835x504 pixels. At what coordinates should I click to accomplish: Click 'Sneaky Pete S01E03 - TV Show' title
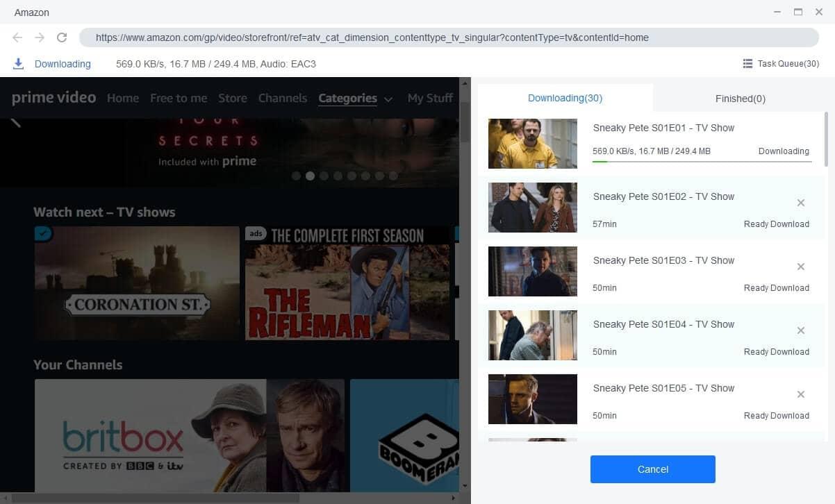click(663, 260)
